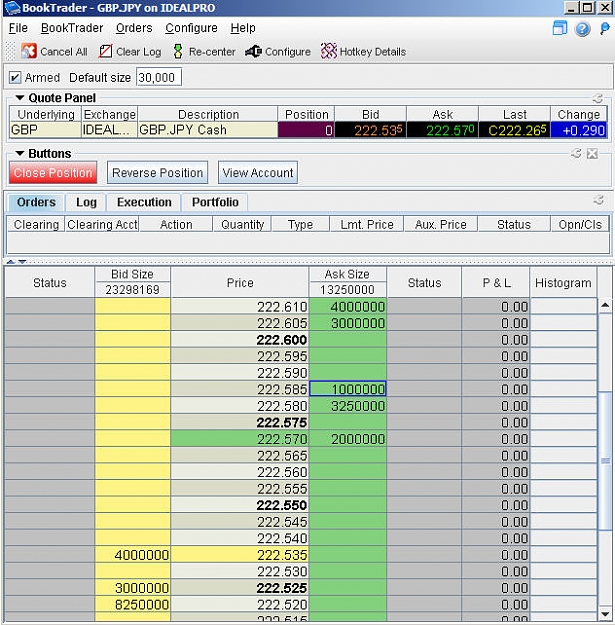Click the price 222.600 row
The image size is (615, 625).
coord(240,340)
